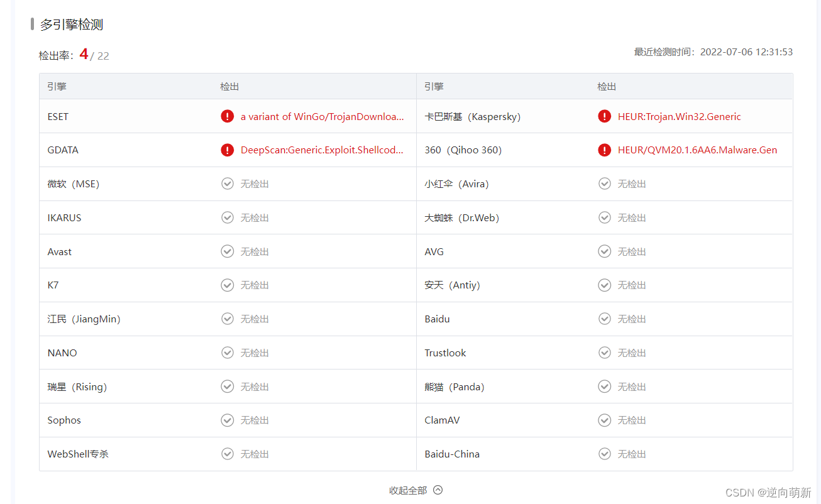This screenshot has width=821, height=504.
Task: Select the gray check icon for AVG
Action: pos(605,251)
